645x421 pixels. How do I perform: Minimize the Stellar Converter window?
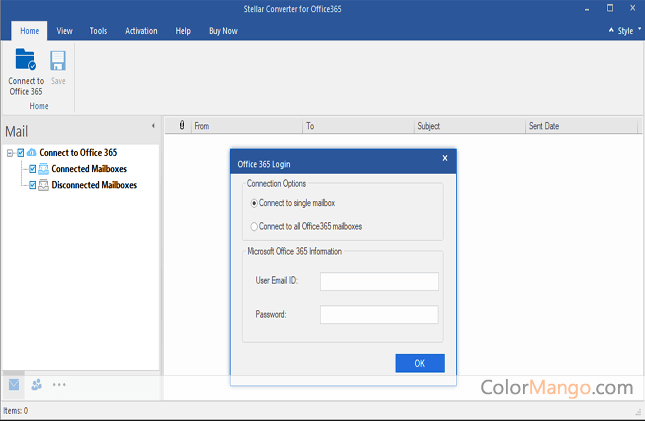point(587,9)
